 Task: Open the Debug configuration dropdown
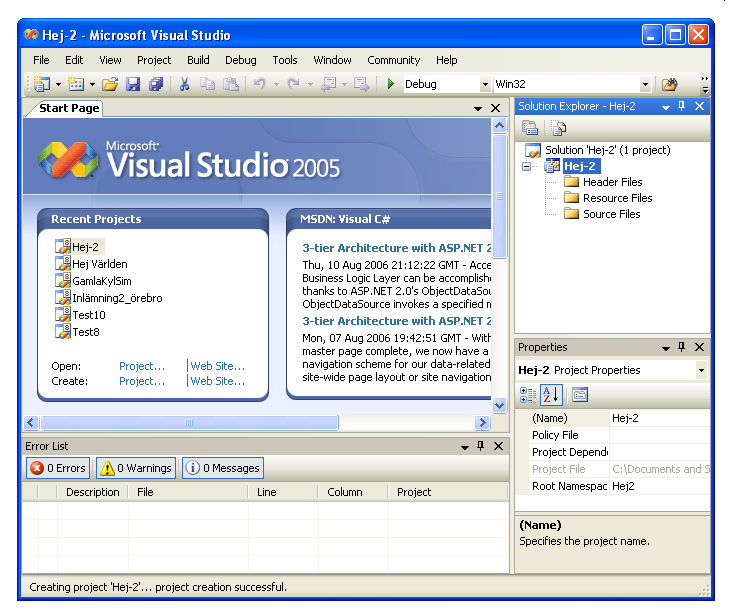tap(485, 84)
